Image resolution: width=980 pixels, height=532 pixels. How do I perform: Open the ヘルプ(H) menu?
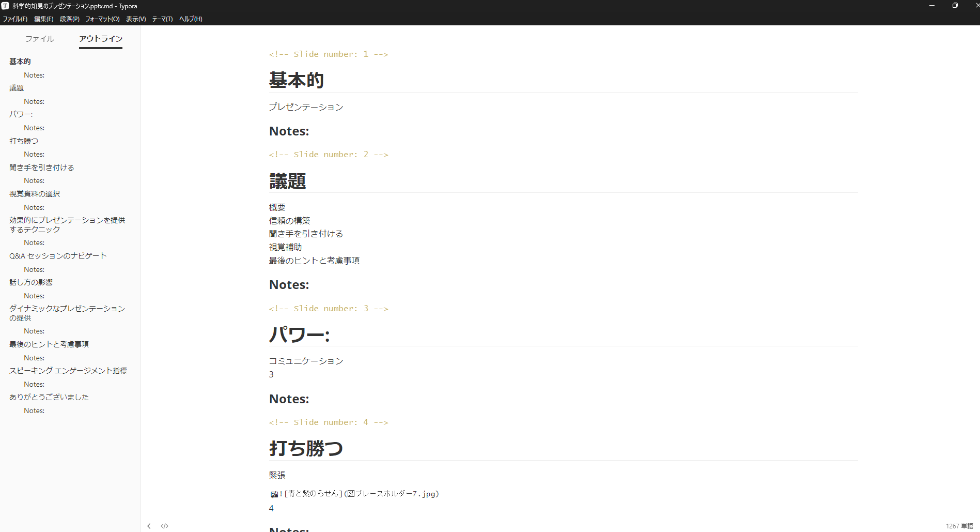click(x=189, y=19)
